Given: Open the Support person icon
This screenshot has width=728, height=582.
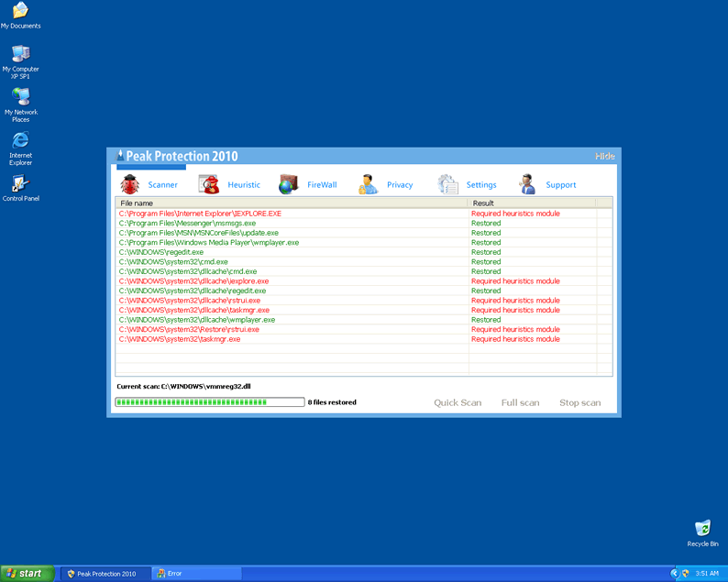Looking at the screenshot, I should (527, 184).
